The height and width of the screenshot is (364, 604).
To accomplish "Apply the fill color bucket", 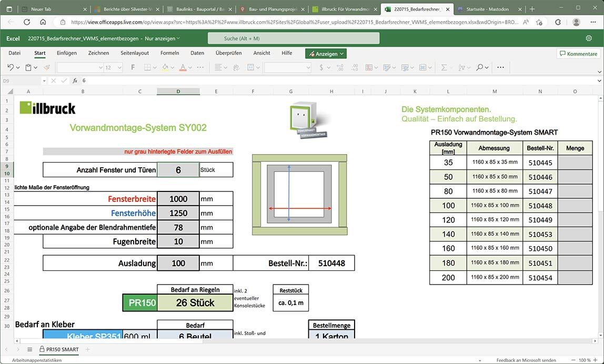I will 165,67.
